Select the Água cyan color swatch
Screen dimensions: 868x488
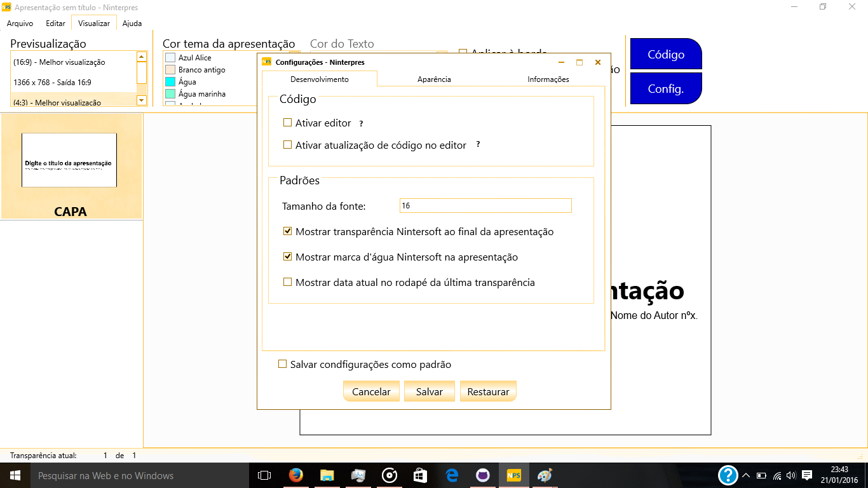[170, 82]
